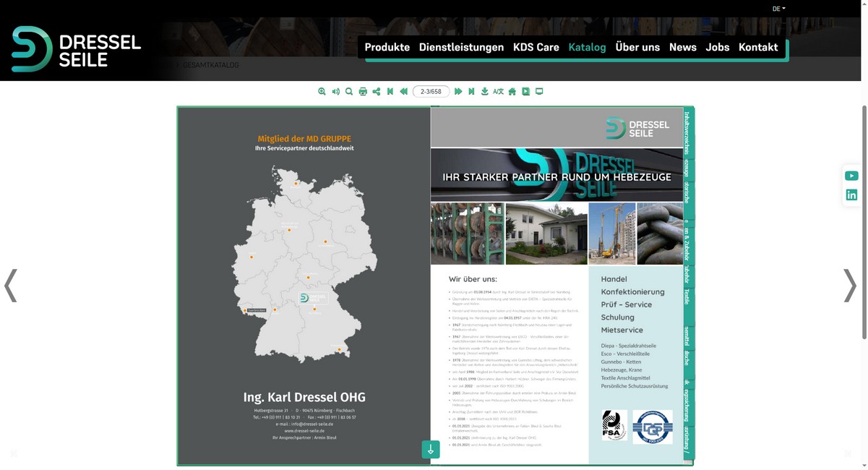Open the A/文 language switch icon
Viewport: 868px width, 470px height.
pos(498,92)
